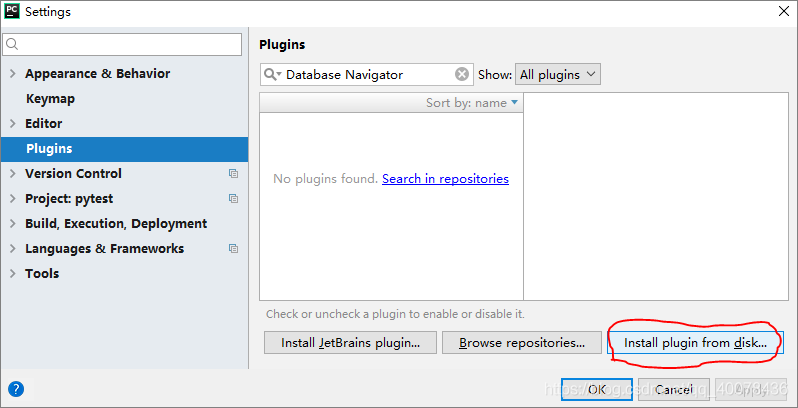Close the Settings dialog window

point(782,12)
